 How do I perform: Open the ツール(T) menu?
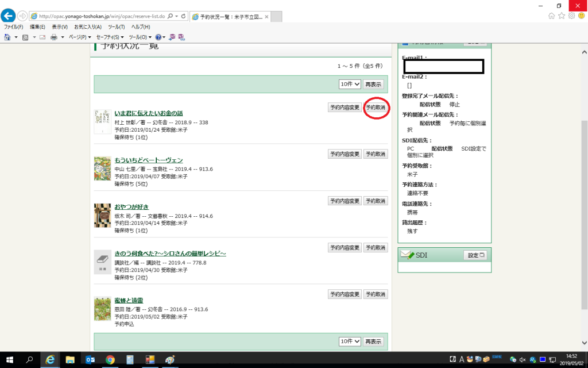116,27
